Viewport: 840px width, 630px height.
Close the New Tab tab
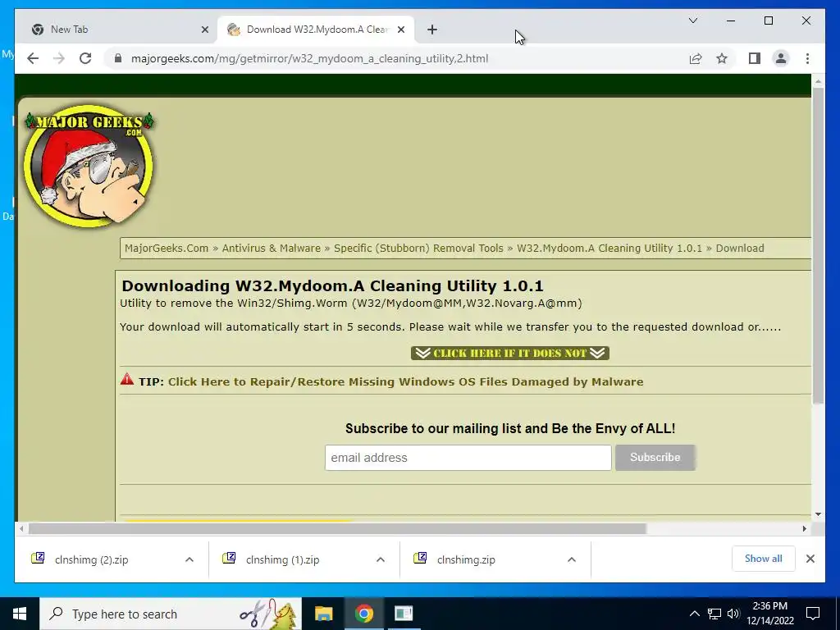(x=204, y=30)
